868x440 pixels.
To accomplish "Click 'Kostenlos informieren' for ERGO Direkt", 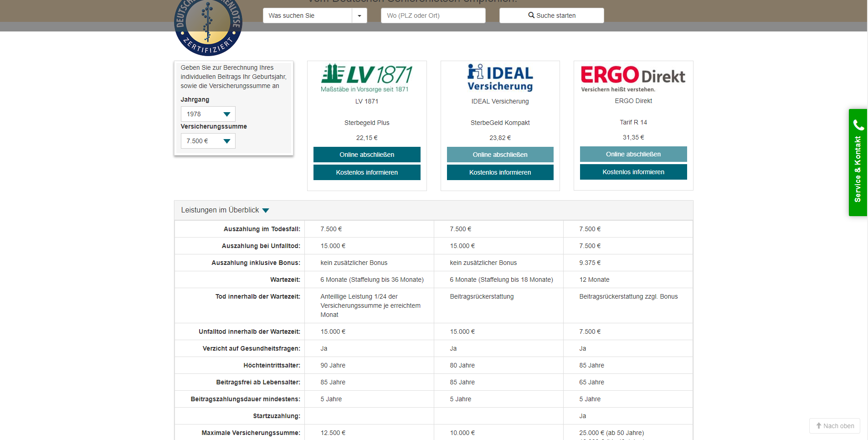I will coord(633,172).
